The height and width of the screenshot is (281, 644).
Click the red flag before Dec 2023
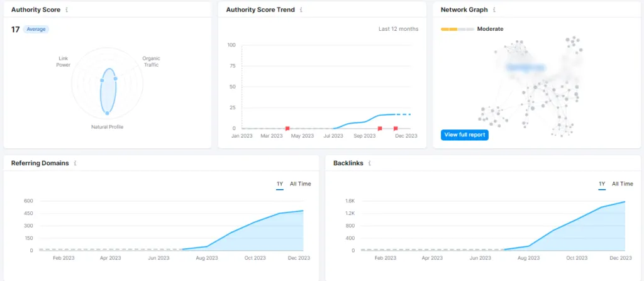pyautogui.click(x=396, y=129)
